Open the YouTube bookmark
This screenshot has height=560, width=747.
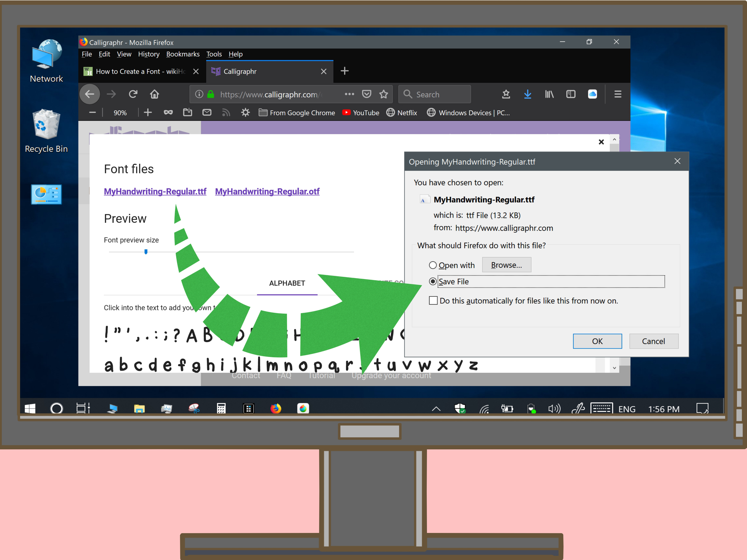point(361,113)
